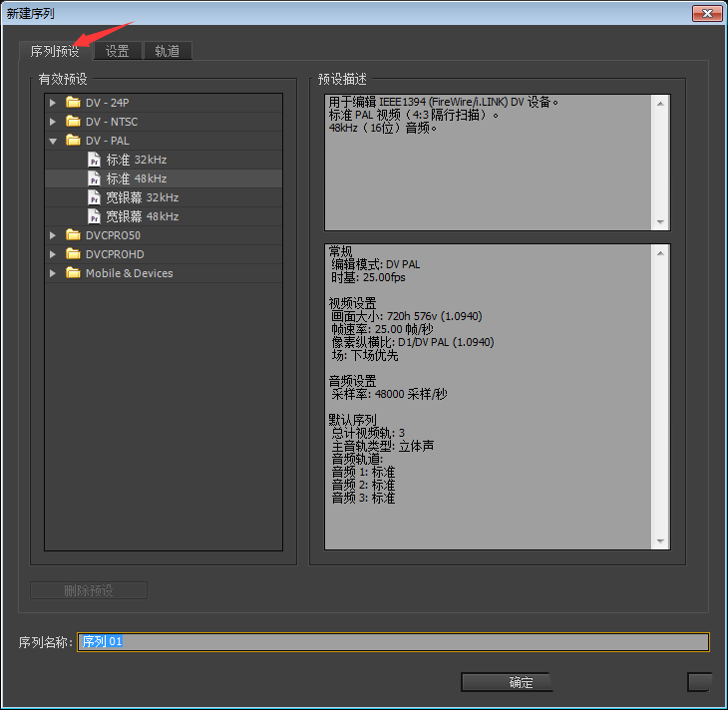Expand the DVCPRO50 preset folder

(53, 235)
